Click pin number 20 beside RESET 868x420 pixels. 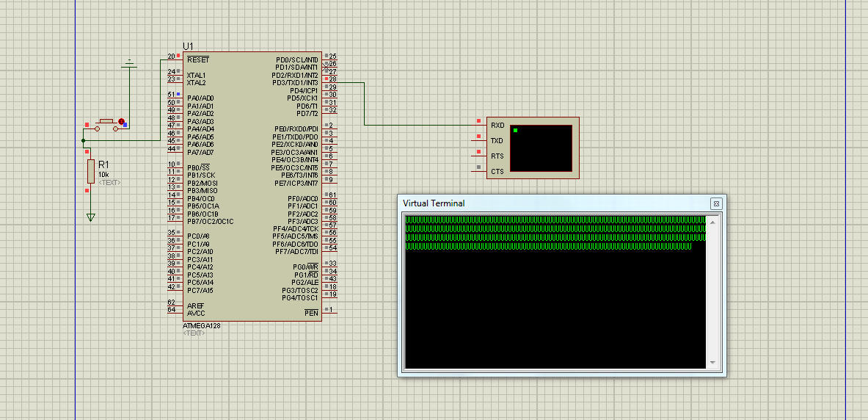tap(171, 57)
